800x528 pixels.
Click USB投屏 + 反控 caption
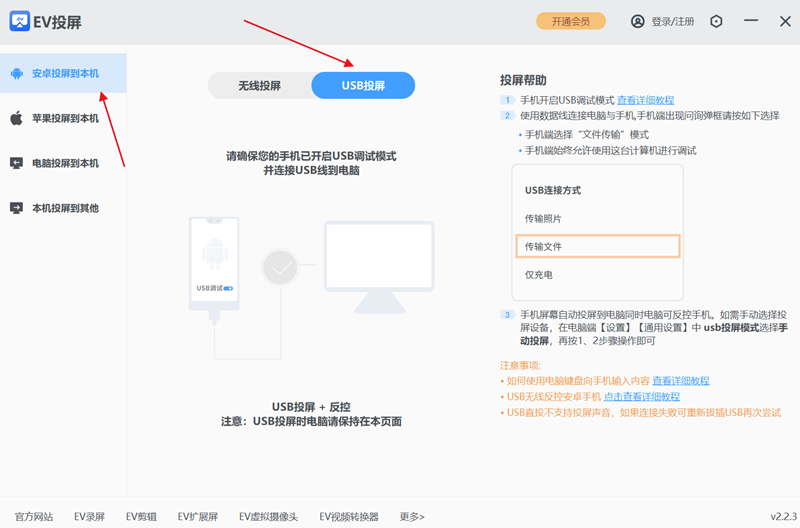311,407
